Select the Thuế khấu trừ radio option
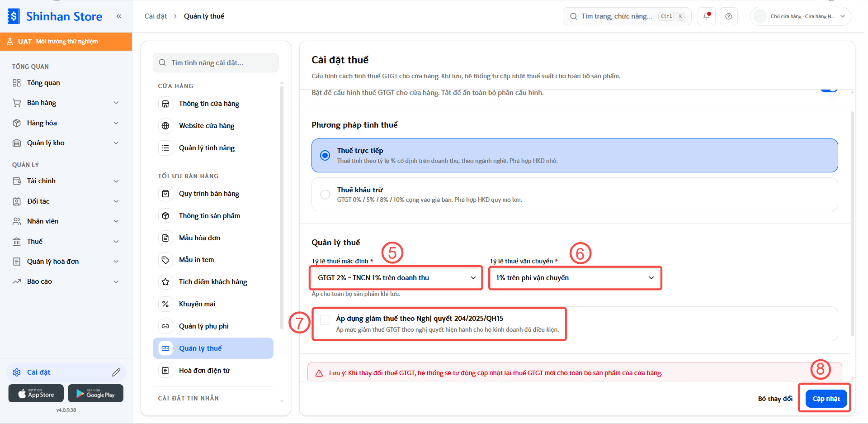Screen dimensions: 868x424 pyautogui.click(x=325, y=195)
